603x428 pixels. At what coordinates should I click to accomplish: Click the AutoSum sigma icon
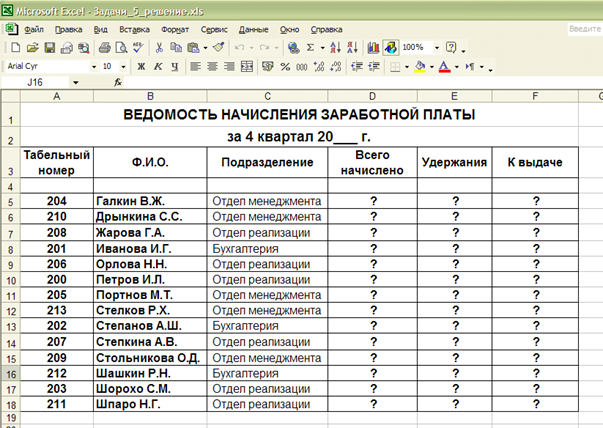[x=310, y=48]
